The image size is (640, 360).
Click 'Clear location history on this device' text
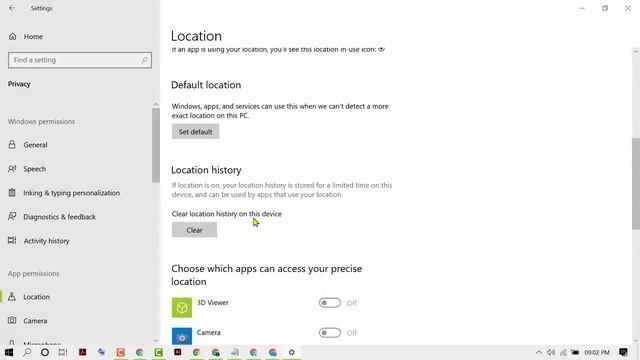coord(227,214)
